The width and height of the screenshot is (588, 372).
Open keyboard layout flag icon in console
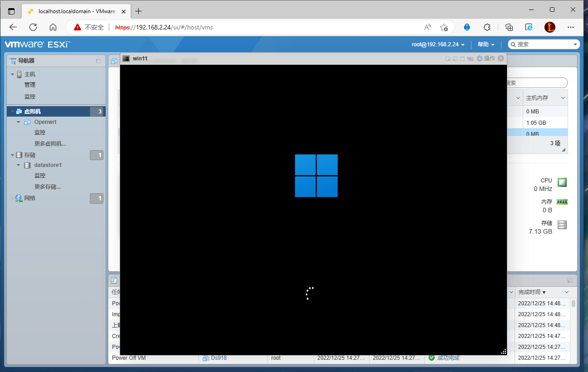(x=470, y=59)
